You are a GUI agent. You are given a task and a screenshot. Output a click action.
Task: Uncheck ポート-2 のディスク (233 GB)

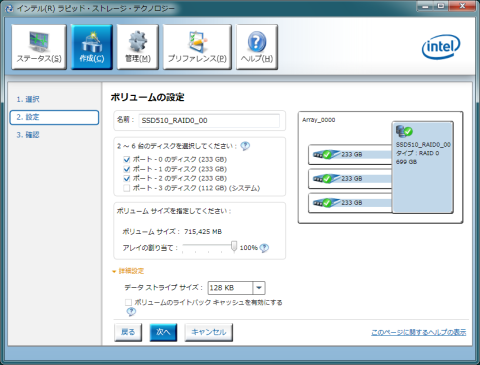point(127,178)
